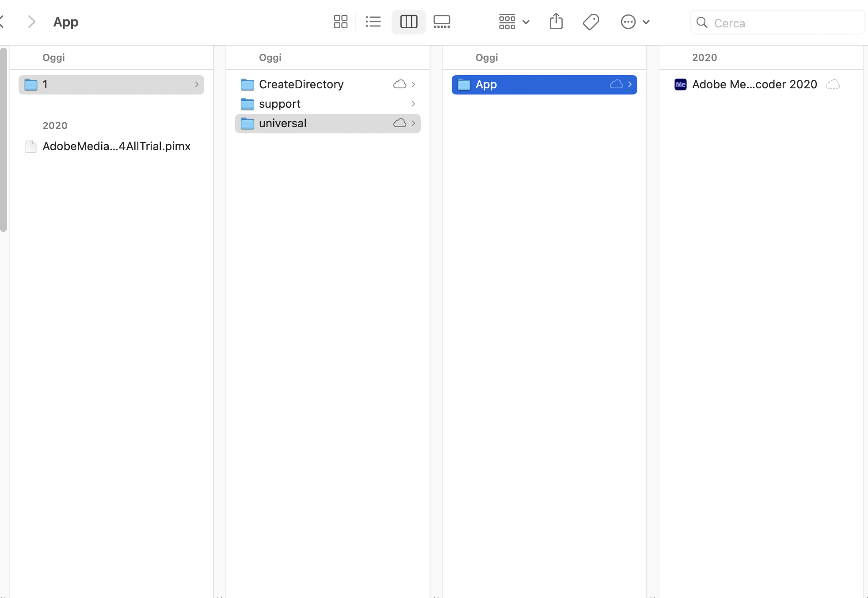Viewport: 868px width, 598px height.
Task: Select the CreateDirectory folder
Action: tap(328, 84)
